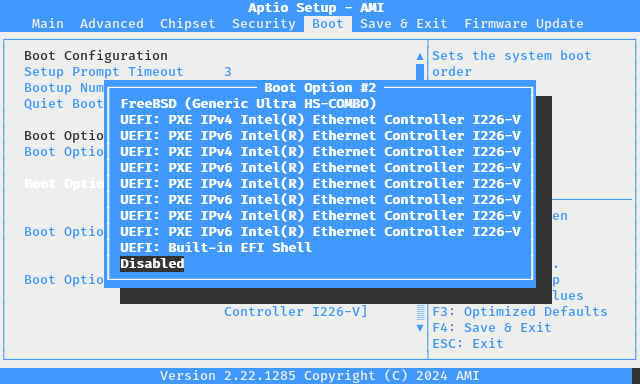
Task: Click the scroll down arrow
Action: click(x=420, y=328)
